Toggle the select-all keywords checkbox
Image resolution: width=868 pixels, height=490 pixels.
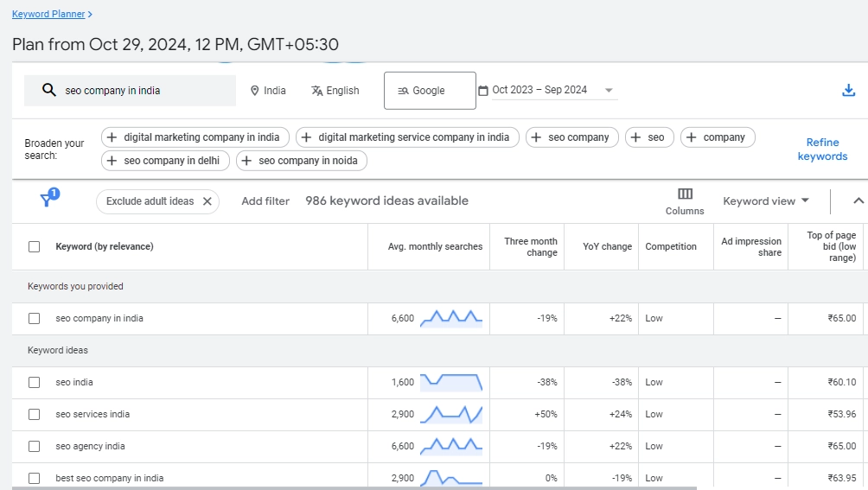pyautogui.click(x=35, y=246)
